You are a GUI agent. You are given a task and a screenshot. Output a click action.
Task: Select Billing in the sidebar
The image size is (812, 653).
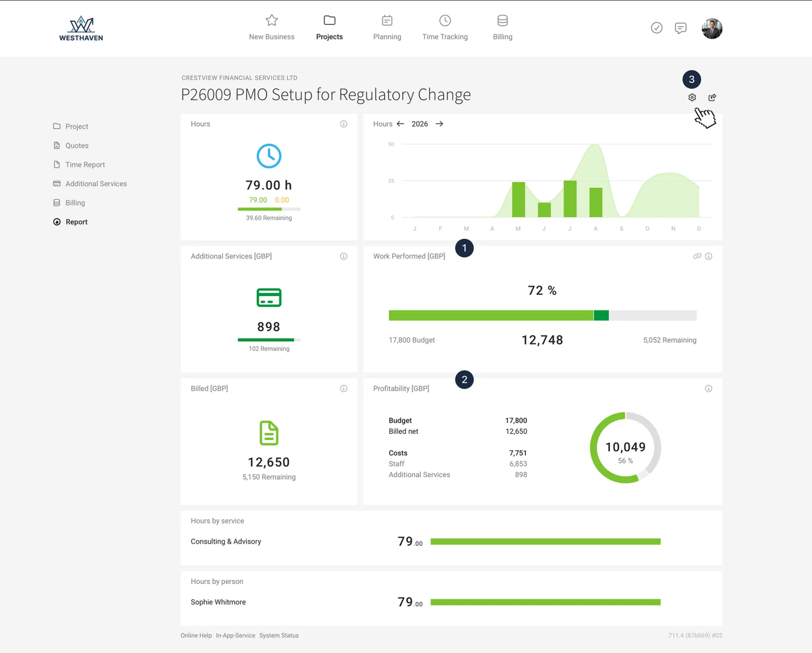tap(69, 202)
